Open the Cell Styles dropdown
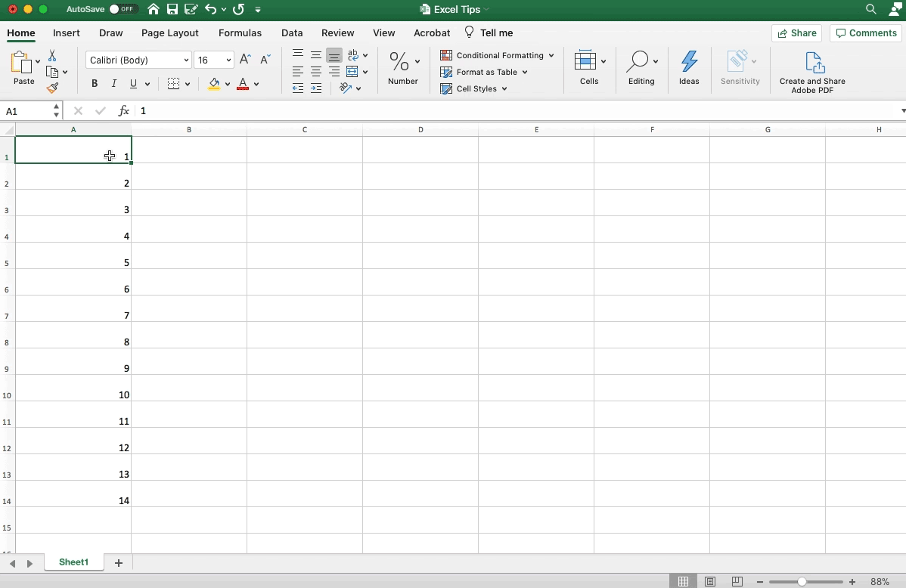 coord(474,88)
